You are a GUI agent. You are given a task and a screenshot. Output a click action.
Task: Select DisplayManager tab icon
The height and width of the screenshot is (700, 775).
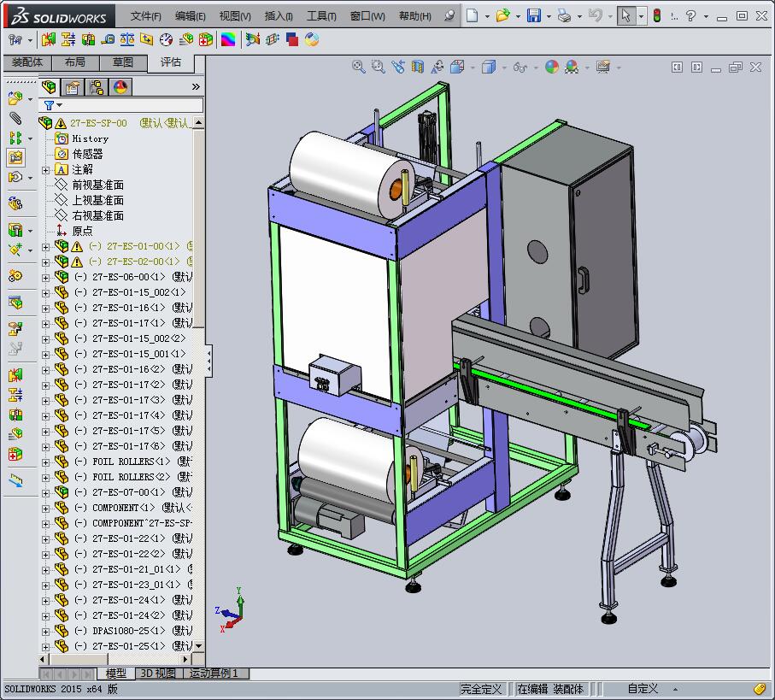(x=120, y=87)
